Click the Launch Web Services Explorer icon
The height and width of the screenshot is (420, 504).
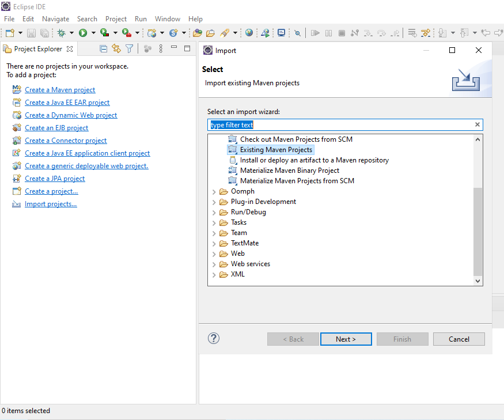265,33
